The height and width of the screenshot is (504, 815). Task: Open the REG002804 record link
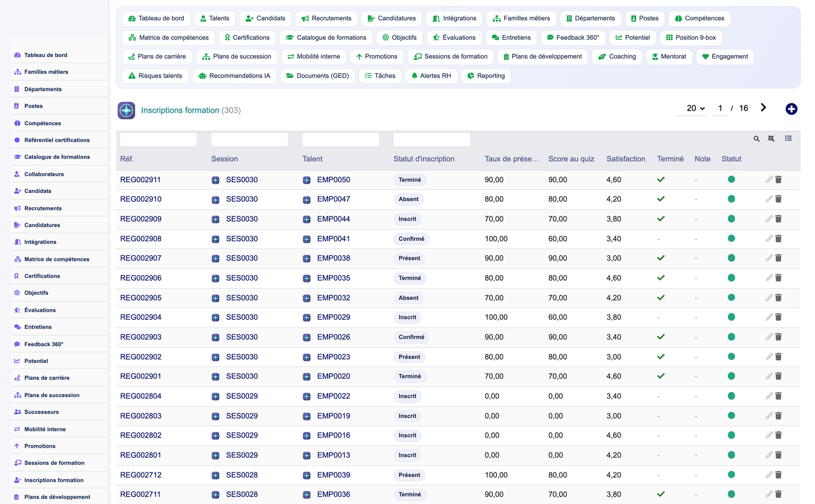click(x=141, y=396)
